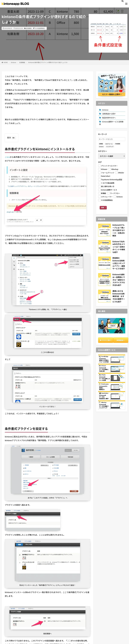The height and width of the screenshot is (644, 129).
Task: Open the kViewer service banner
Action: (111, 368)
